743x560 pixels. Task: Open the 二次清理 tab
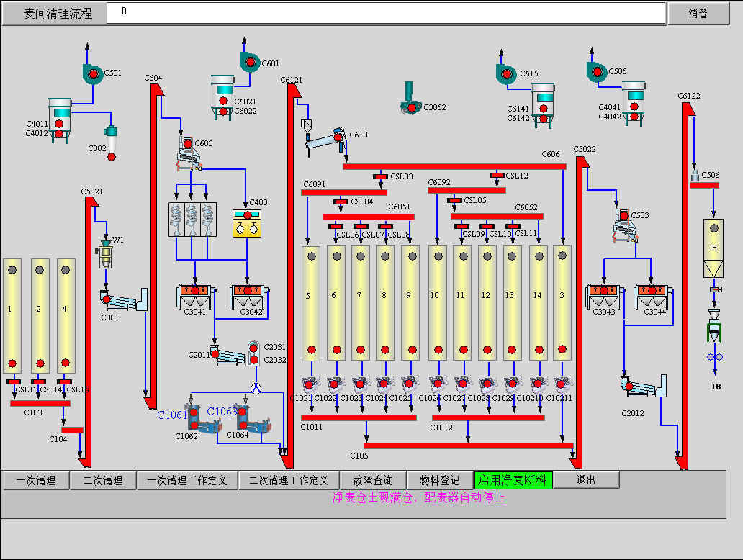tap(103, 480)
